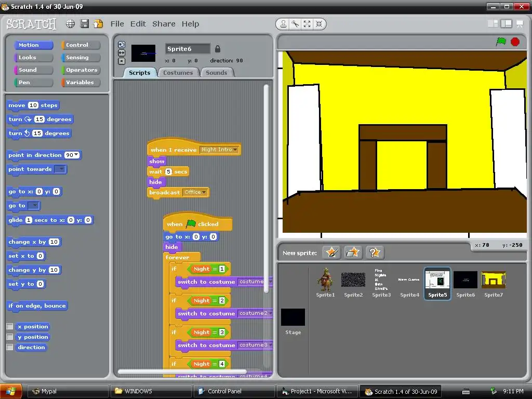Click the globe language icon

pyautogui.click(x=70, y=24)
